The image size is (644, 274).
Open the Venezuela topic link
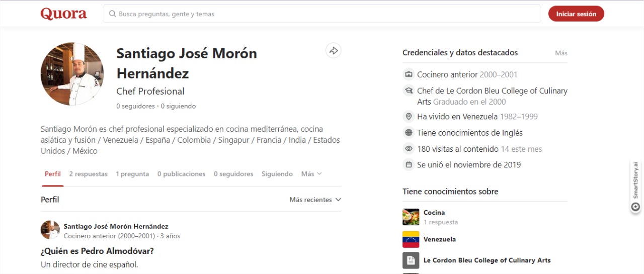pyautogui.click(x=440, y=239)
